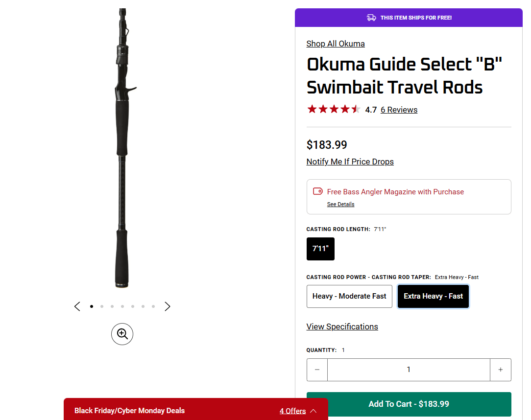531x420 pixels.
Task: Click Add To Cart - $183.99 button
Action: click(x=409, y=404)
